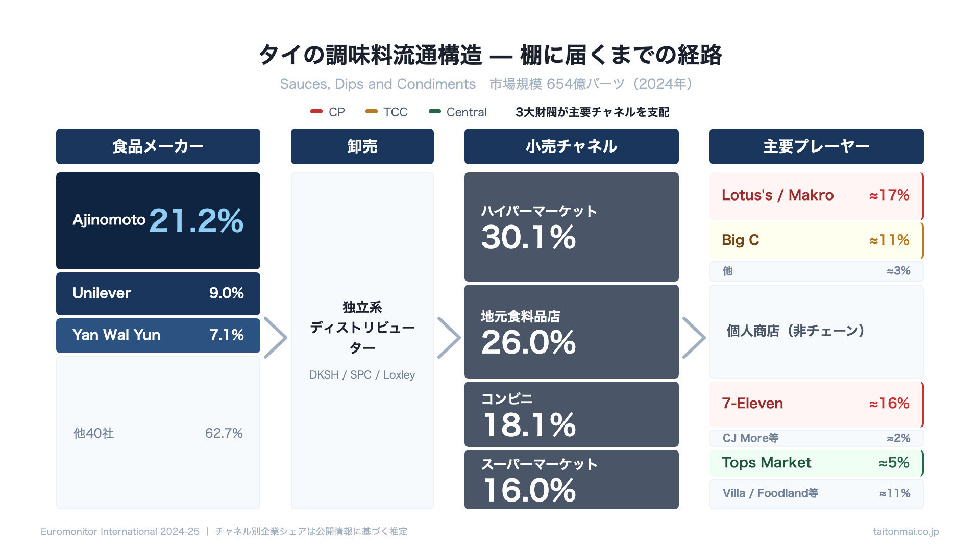The width and height of the screenshot is (980, 551).
Task: Select the 食品メーカー column header
Action: [158, 146]
